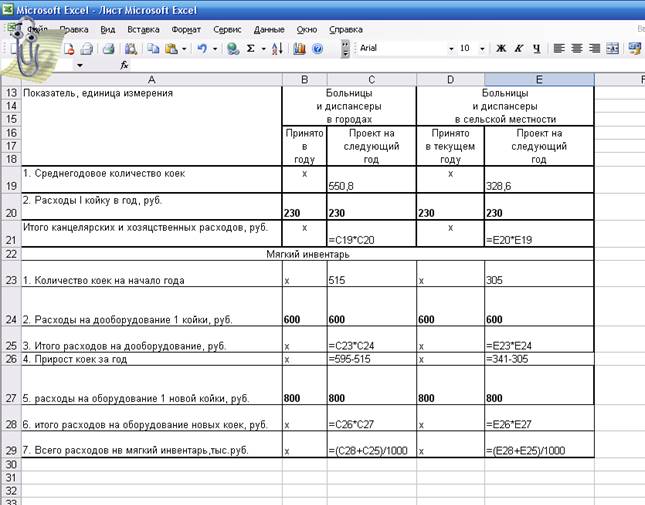
Task: Toggle Underline (Ч) formatting
Action: click(536, 49)
